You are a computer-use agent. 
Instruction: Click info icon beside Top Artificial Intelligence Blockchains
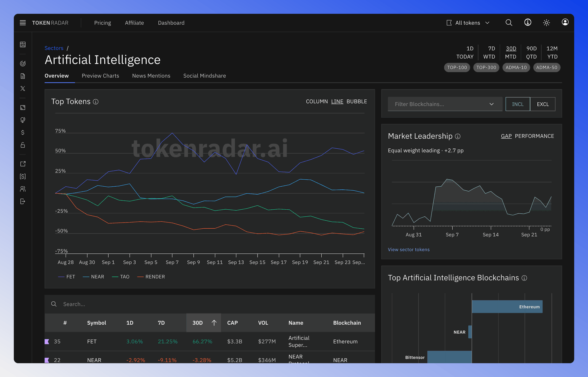tap(524, 278)
